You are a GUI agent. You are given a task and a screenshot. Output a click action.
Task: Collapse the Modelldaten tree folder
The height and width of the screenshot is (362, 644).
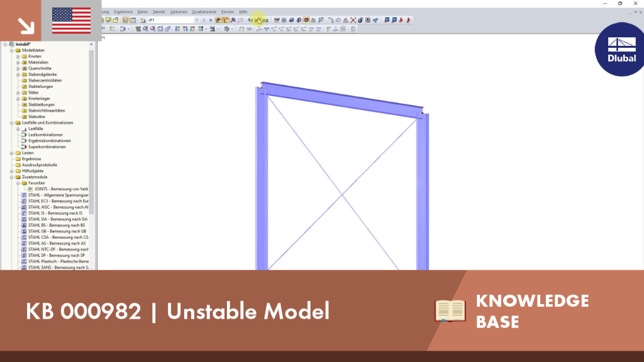tap(12, 50)
